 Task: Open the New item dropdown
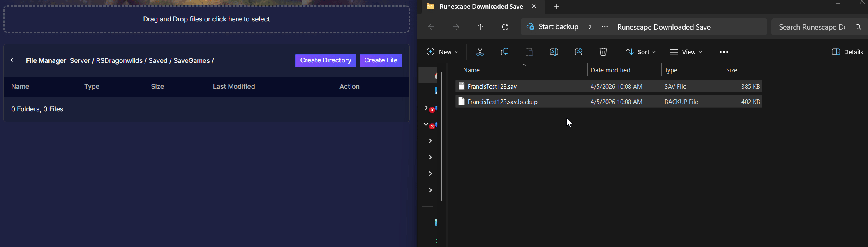[442, 52]
